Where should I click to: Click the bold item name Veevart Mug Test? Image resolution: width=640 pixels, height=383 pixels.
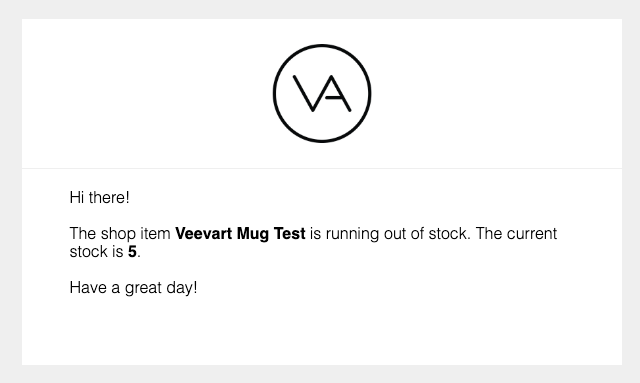coord(240,234)
